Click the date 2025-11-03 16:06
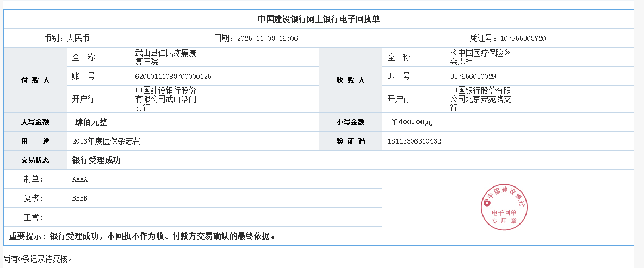This screenshot has width=644, height=268. click(268, 39)
